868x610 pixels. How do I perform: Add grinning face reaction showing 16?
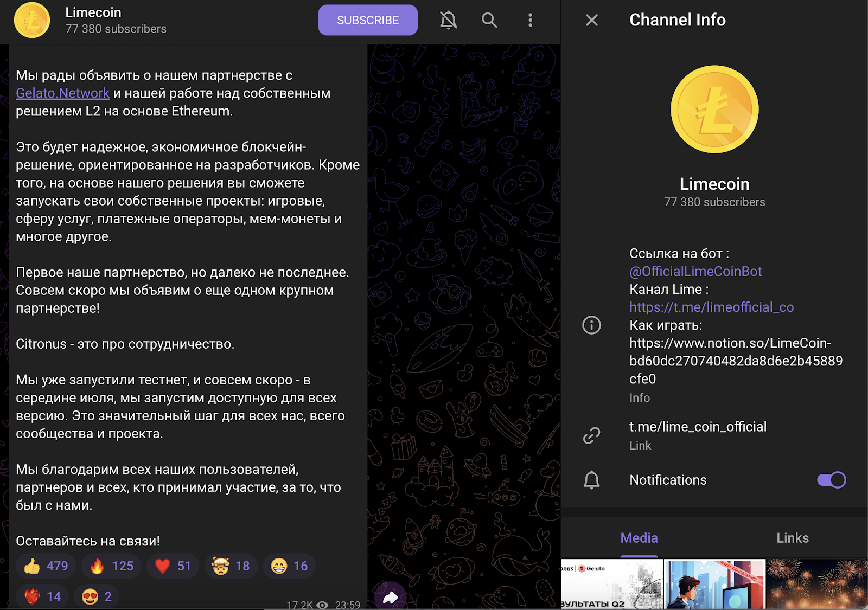coord(289,566)
